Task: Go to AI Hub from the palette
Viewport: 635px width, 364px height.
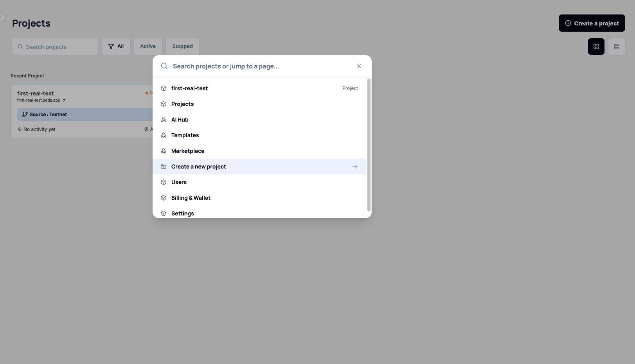Action: 259,120
